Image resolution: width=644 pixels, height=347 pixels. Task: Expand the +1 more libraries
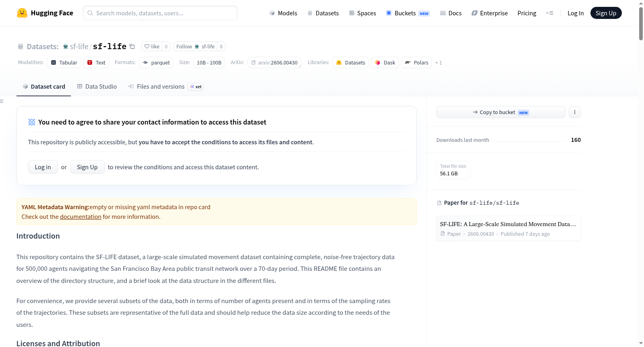point(439,62)
